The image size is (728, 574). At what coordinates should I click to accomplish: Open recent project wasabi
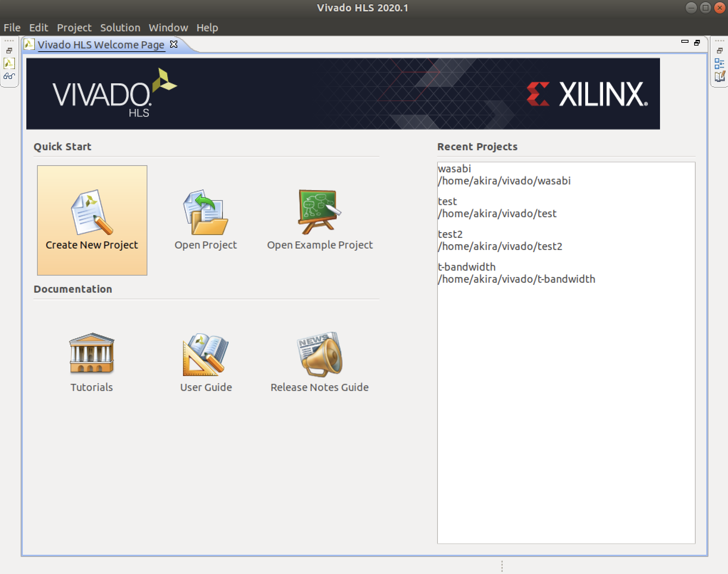[x=455, y=168]
